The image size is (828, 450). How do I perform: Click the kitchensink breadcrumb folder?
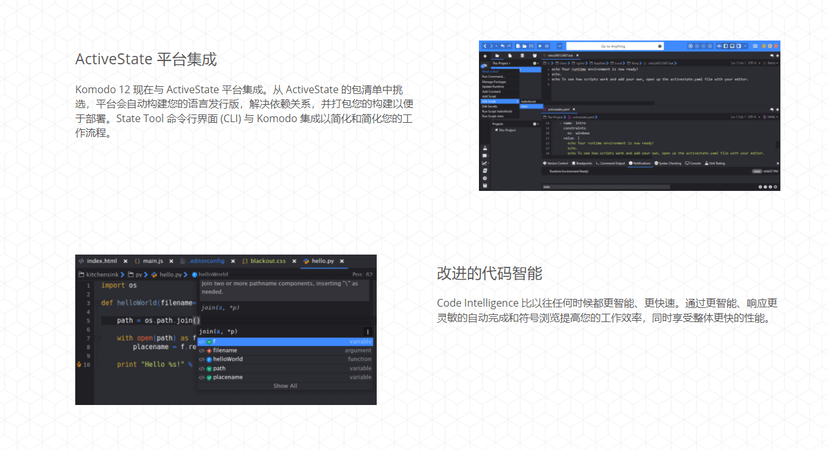point(99,274)
